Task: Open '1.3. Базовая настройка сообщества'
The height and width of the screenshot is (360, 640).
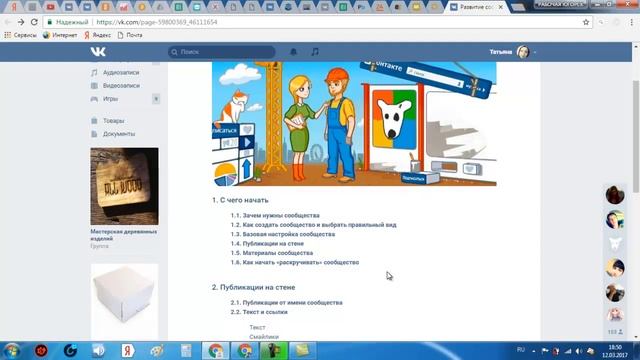Action: 283,234
